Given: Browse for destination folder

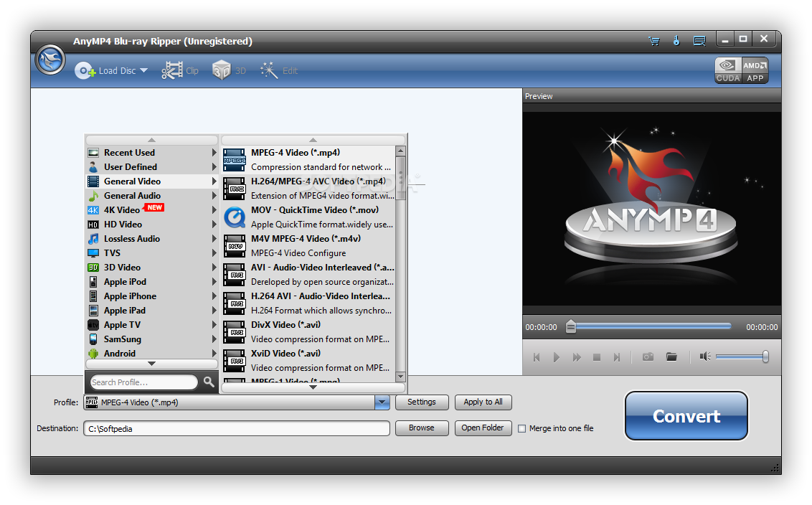Looking at the screenshot, I should click(x=422, y=428).
